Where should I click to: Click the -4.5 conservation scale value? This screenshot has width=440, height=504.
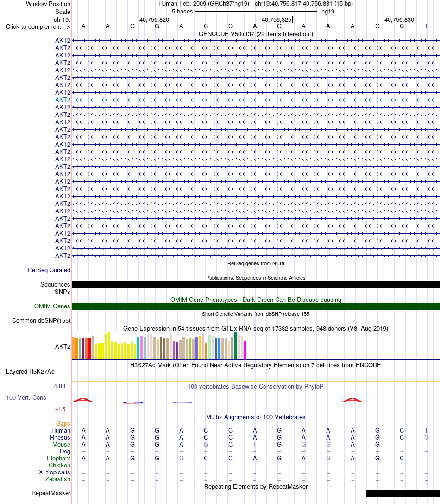(x=60, y=409)
